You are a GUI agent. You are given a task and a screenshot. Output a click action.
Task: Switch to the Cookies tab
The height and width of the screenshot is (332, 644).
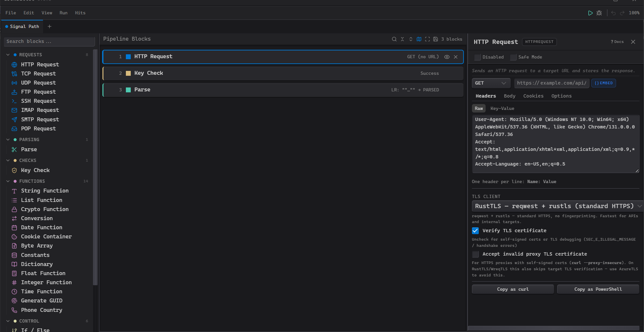point(533,96)
